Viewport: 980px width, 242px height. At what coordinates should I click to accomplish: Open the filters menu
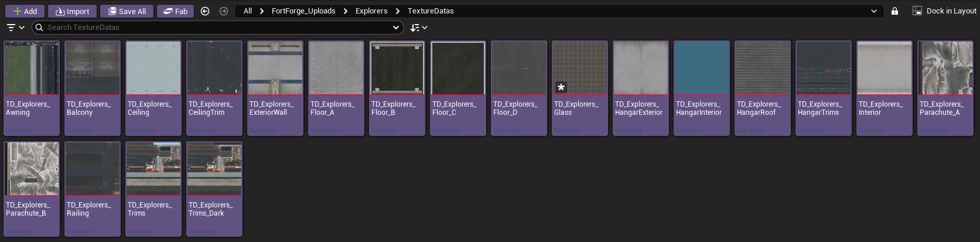click(15, 28)
